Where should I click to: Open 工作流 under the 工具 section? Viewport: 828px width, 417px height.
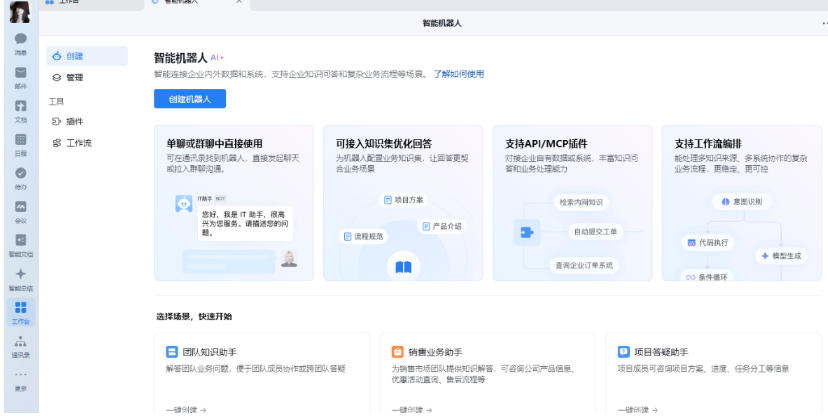(x=87, y=143)
